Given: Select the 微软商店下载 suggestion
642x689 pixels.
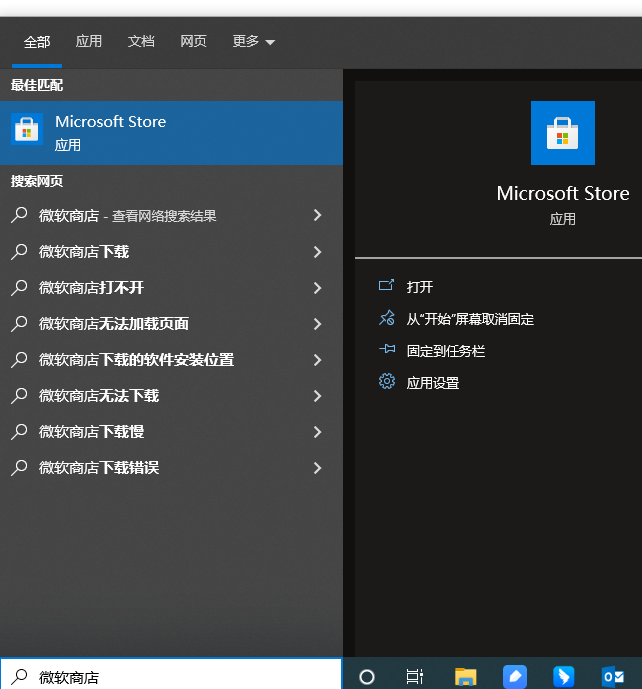Looking at the screenshot, I should pos(171,251).
